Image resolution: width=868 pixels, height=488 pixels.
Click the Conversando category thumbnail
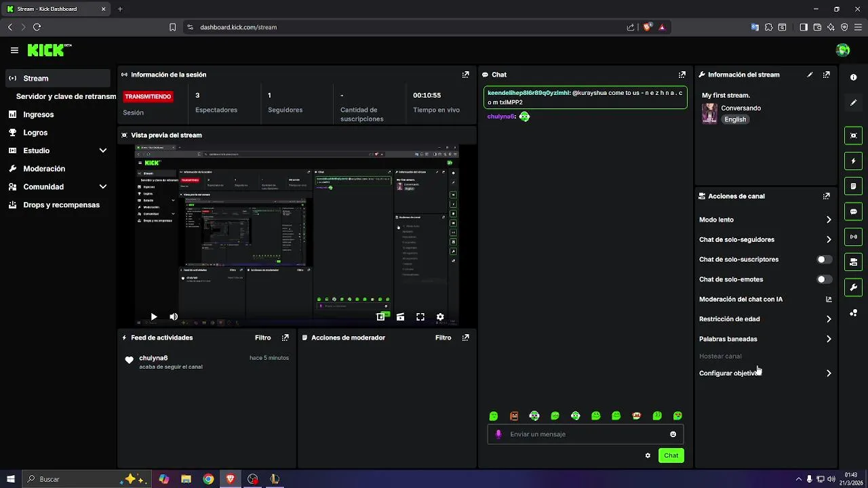709,113
